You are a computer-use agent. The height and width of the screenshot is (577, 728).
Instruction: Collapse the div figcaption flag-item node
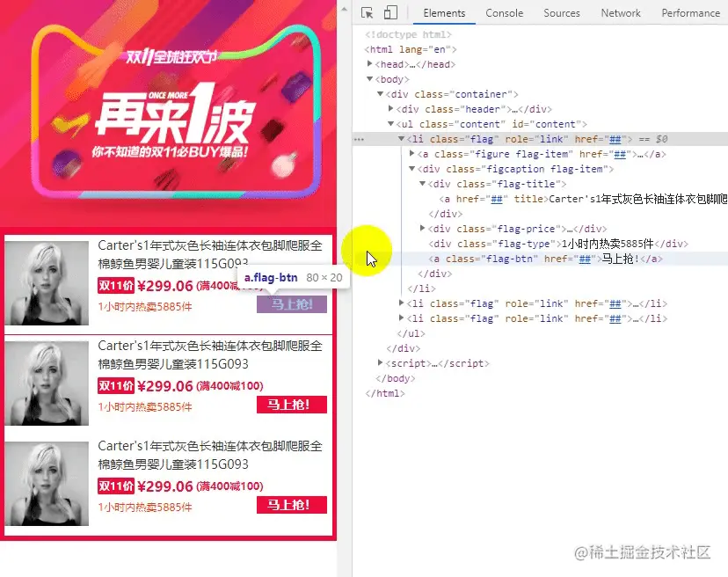tap(411, 168)
